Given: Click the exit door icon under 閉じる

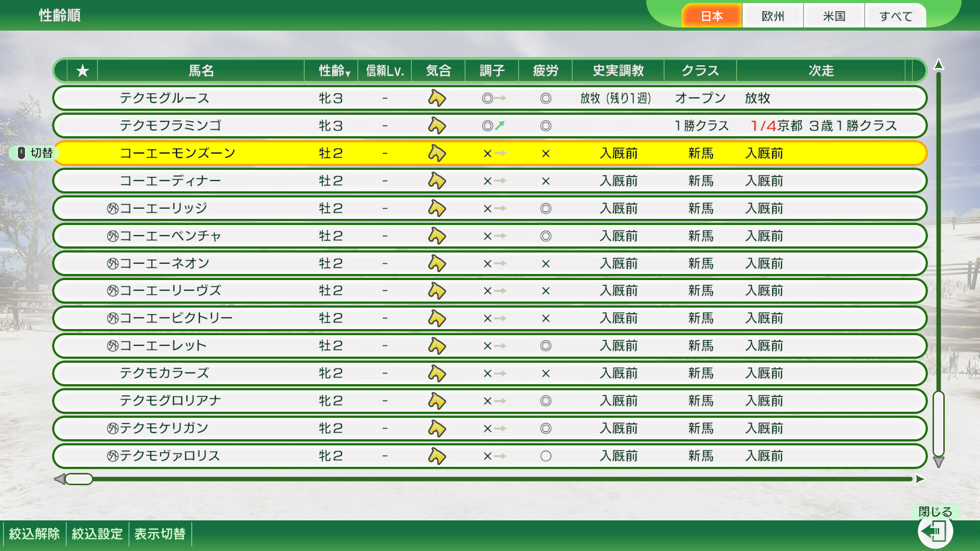Looking at the screenshot, I should click(x=937, y=531).
